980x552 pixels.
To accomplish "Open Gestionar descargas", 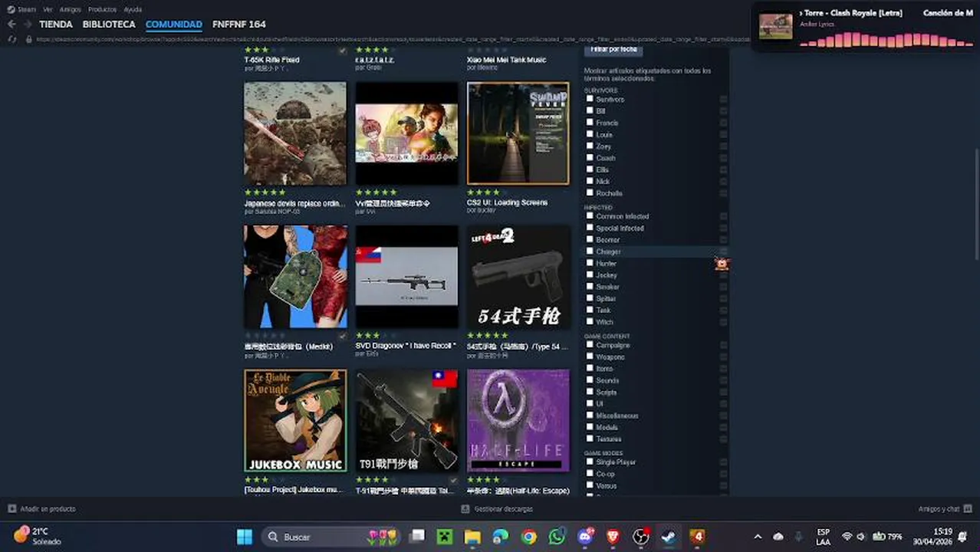I will click(x=503, y=509).
